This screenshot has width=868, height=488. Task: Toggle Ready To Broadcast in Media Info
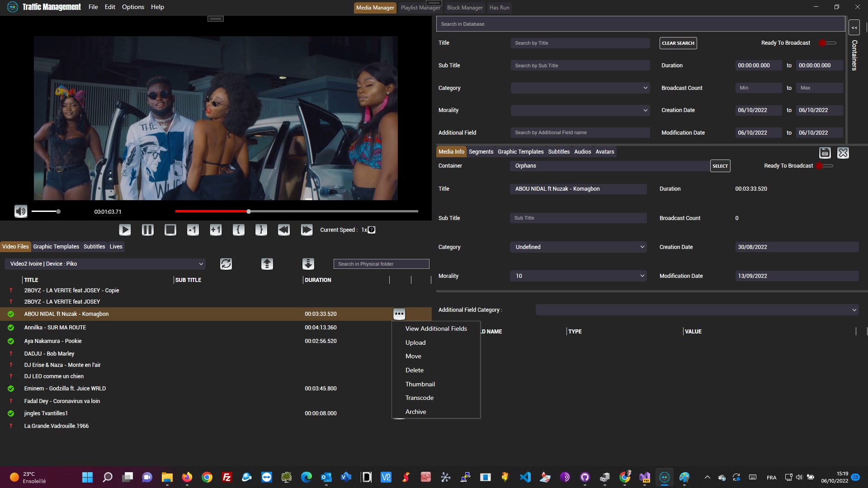[x=825, y=166]
